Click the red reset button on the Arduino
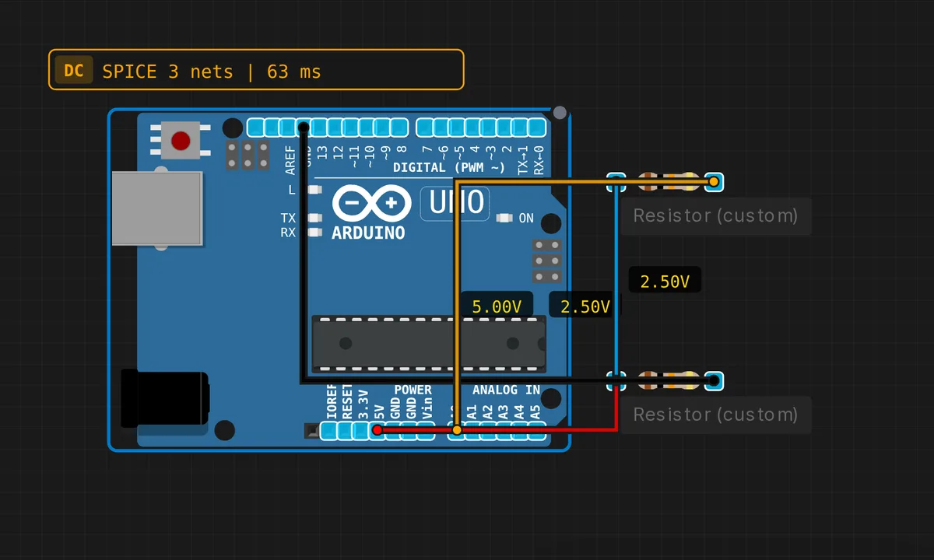934x560 pixels. coord(181,141)
